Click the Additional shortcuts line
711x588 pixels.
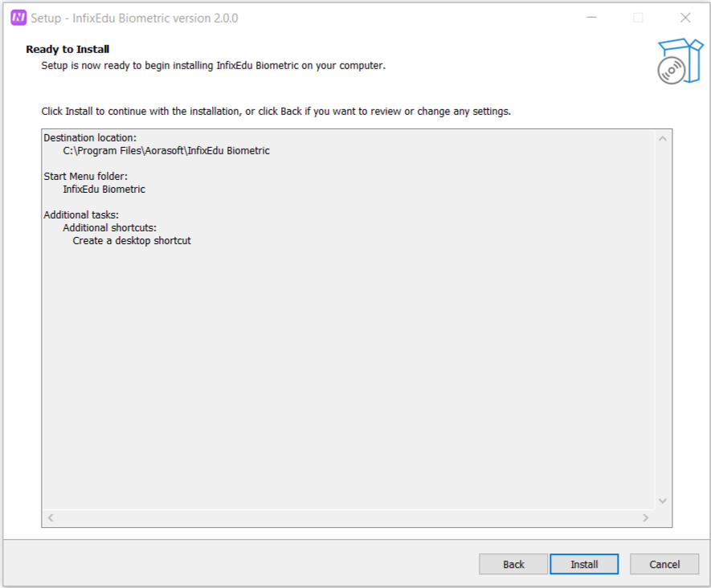tap(109, 227)
